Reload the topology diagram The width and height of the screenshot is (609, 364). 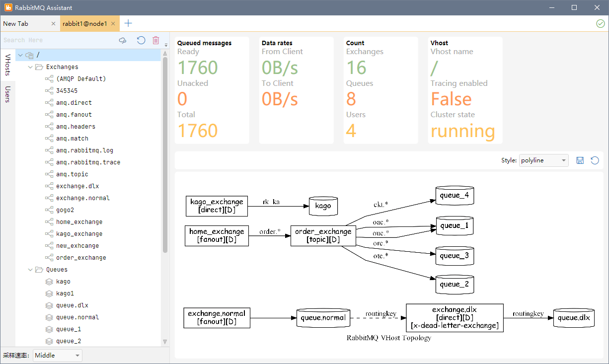(x=595, y=160)
